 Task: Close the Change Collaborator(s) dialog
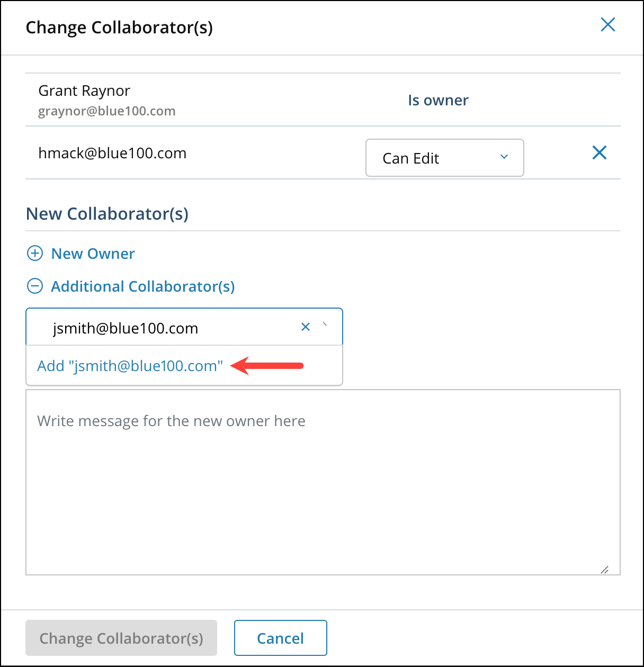pos(607,24)
